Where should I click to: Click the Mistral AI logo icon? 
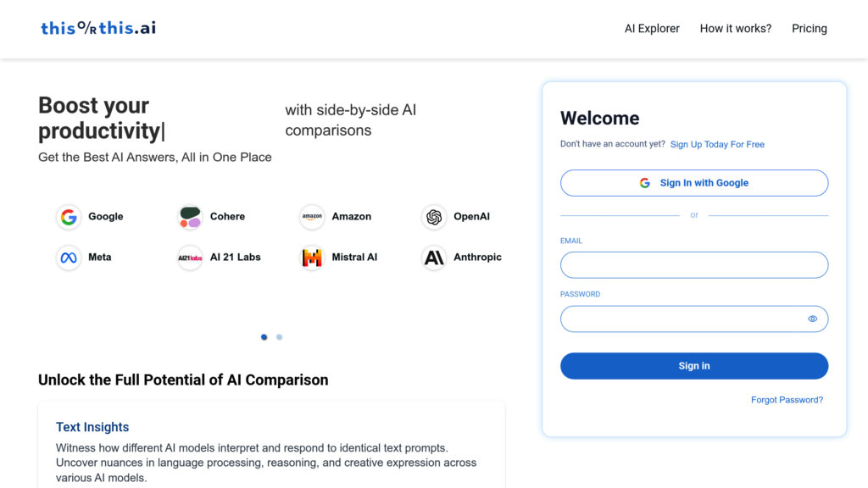312,258
